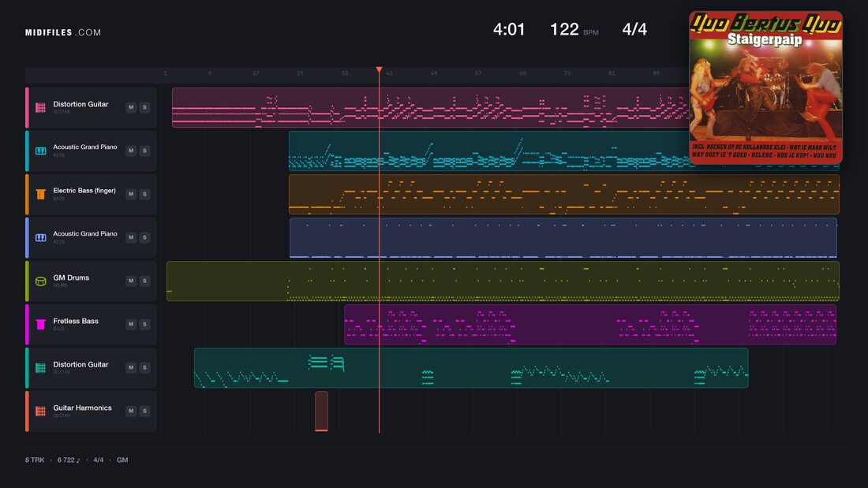Solo the top Distortion Guitar track
The width and height of the screenshot is (868, 488).
144,107
